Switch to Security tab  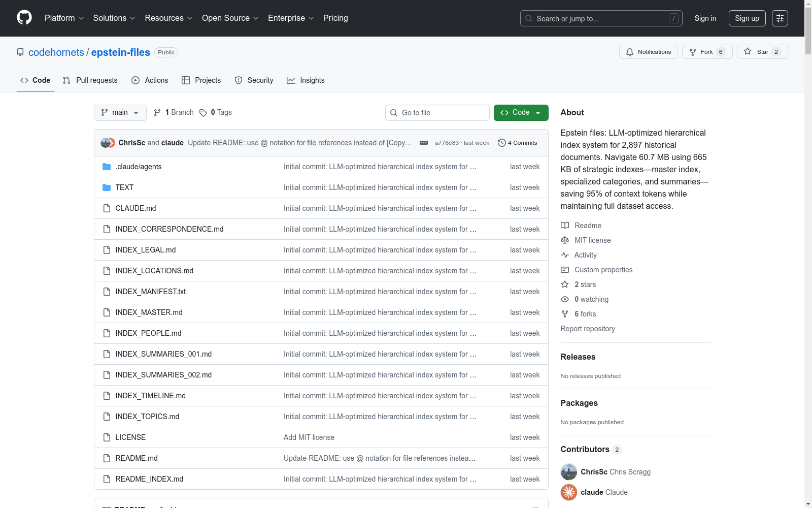pyautogui.click(x=254, y=80)
